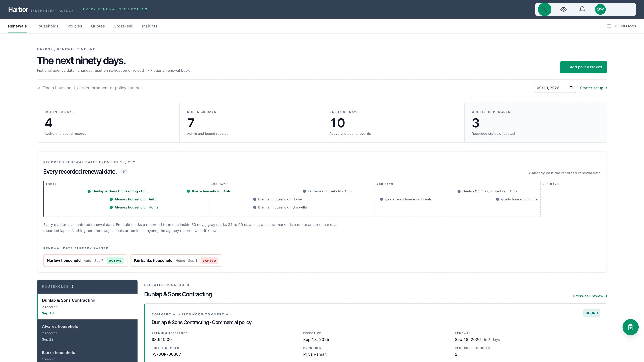The height and width of the screenshot is (362, 644).
Task: Open the All CRM tools hamburger menu
Action: click(x=622, y=26)
